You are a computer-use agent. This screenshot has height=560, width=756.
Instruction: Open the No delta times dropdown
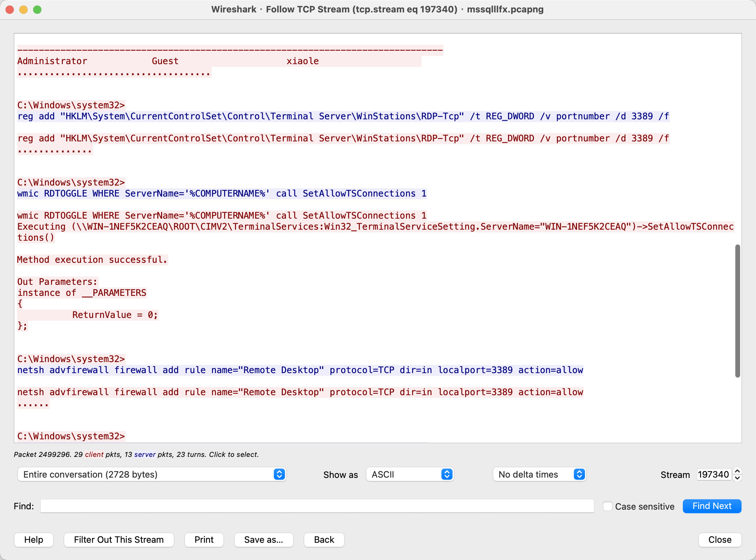pos(539,474)
